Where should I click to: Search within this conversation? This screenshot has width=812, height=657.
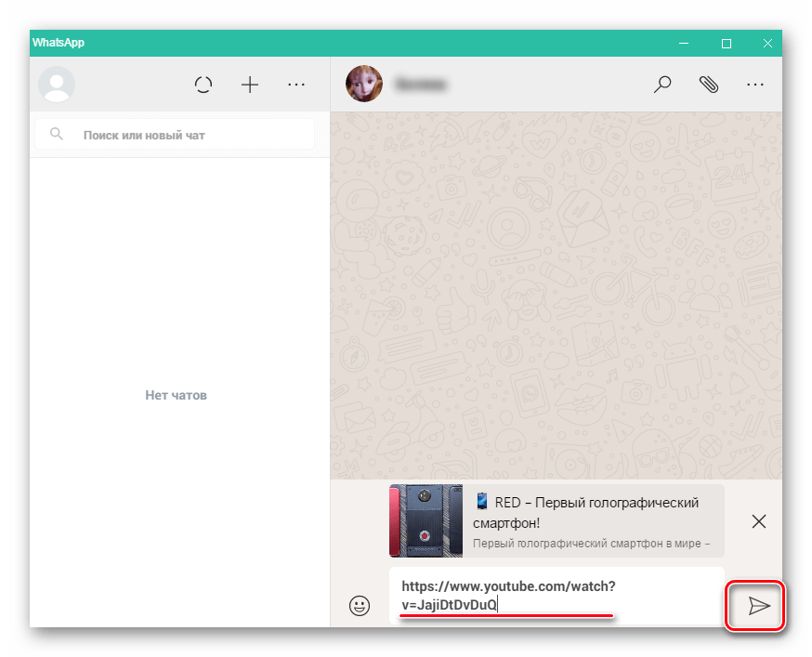coord(662,85)
